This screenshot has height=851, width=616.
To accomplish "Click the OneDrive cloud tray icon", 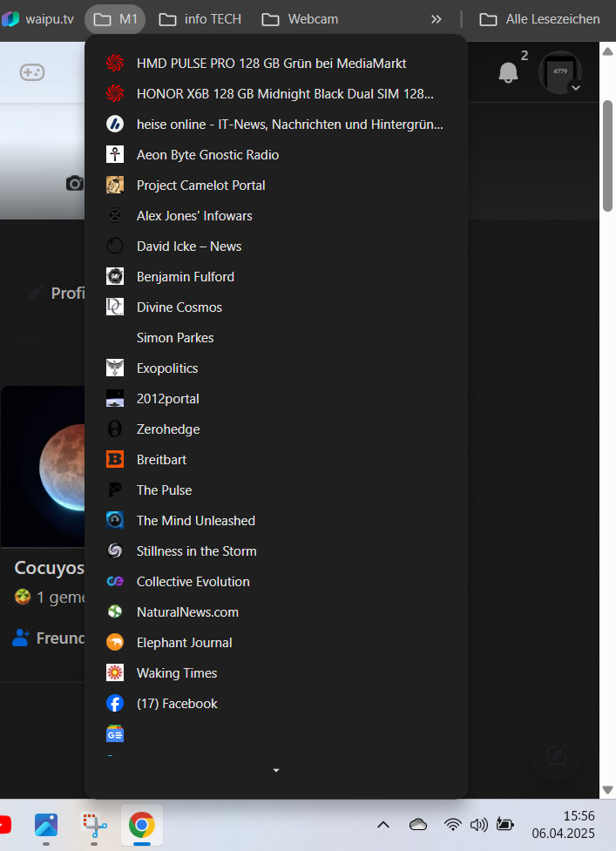I will click(418, 825).
